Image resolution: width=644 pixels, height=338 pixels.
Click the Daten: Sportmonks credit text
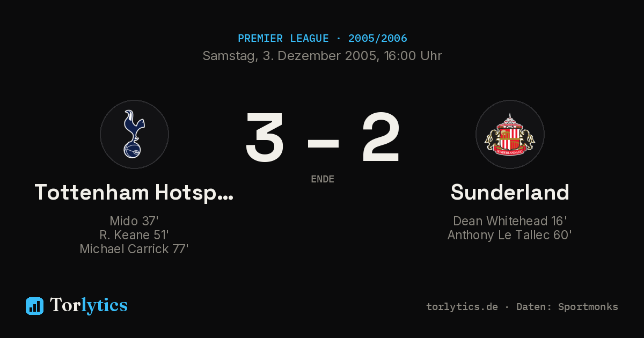(567, 307)
